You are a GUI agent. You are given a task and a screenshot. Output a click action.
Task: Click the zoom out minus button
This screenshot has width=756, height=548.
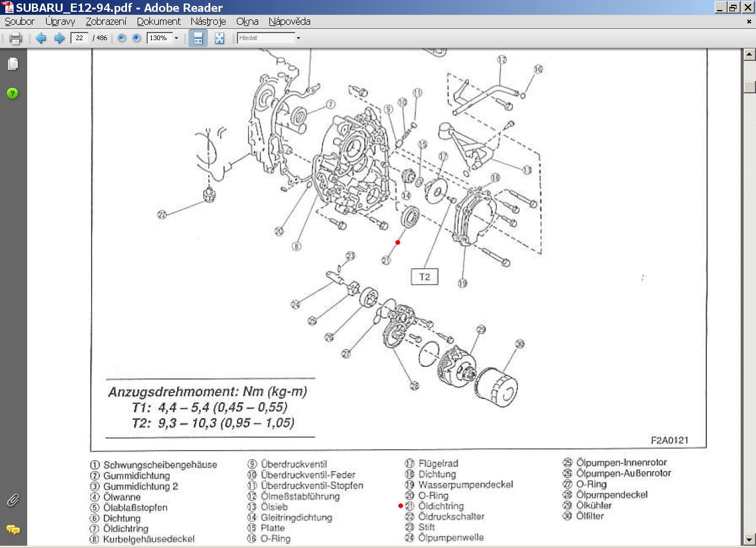point(122,38)
